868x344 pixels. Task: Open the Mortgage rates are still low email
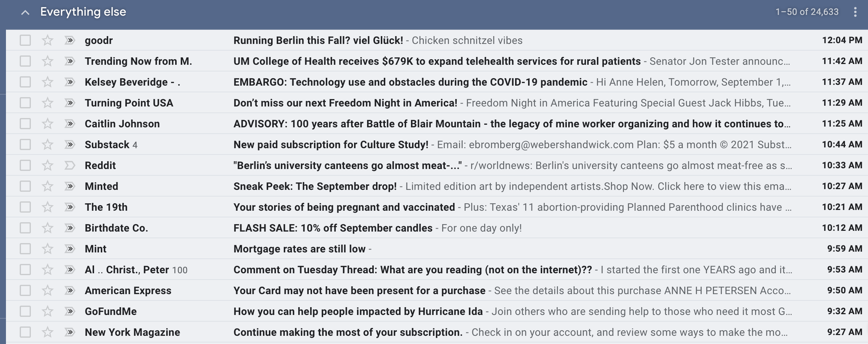tap(299, 249)
